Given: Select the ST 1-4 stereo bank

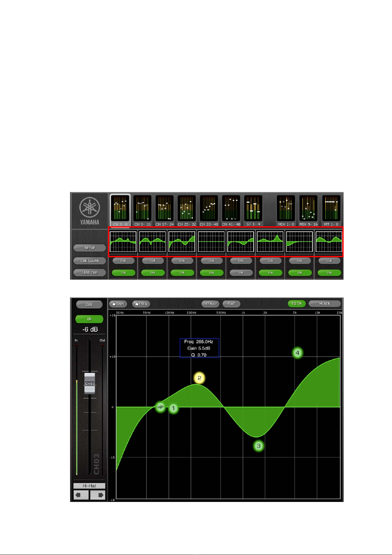Looking at the screenshot, I should click(253, 210).
